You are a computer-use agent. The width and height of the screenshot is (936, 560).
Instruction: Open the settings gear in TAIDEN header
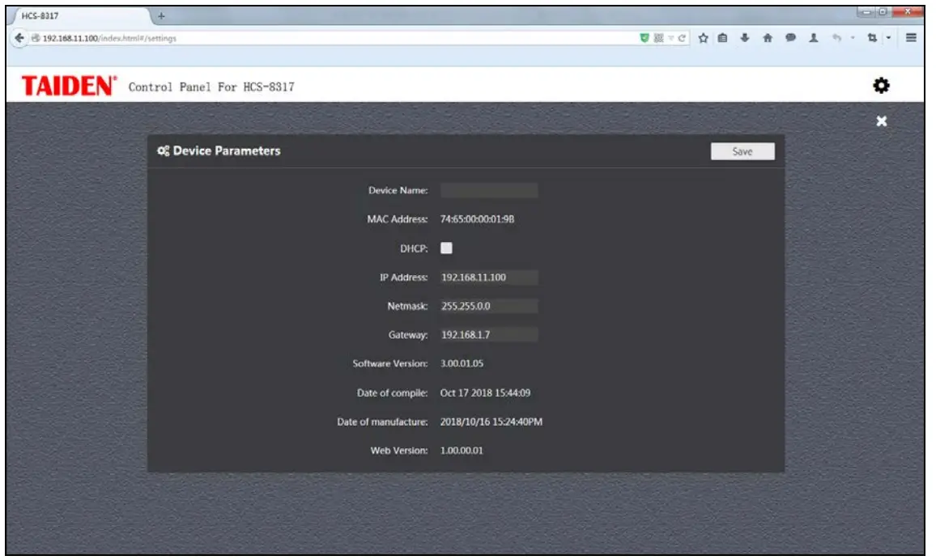tap(881, 86)
